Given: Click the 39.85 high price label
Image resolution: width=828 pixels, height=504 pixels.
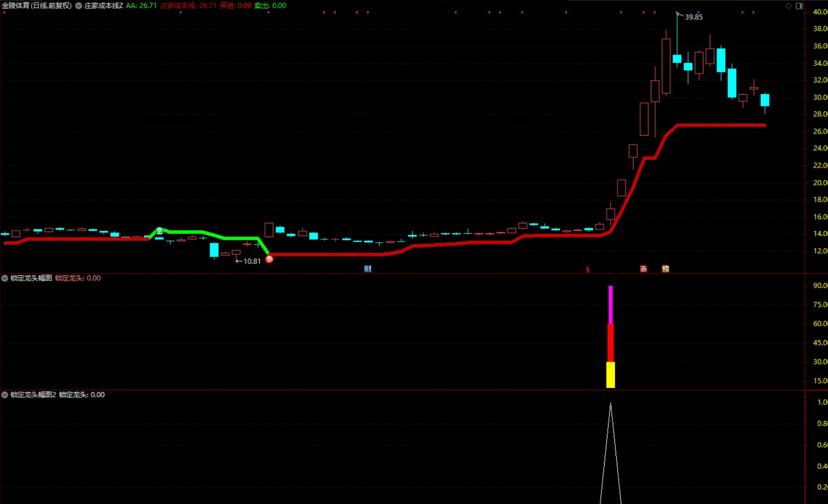Looking at the screenshot, I should [x=693, y=17].
